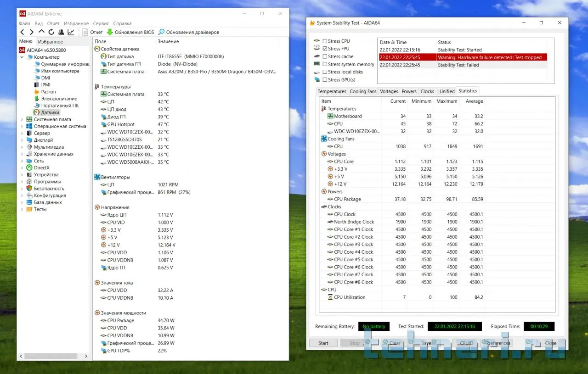Click the CPU Utilization hourglass icon

tap(330, 297)
